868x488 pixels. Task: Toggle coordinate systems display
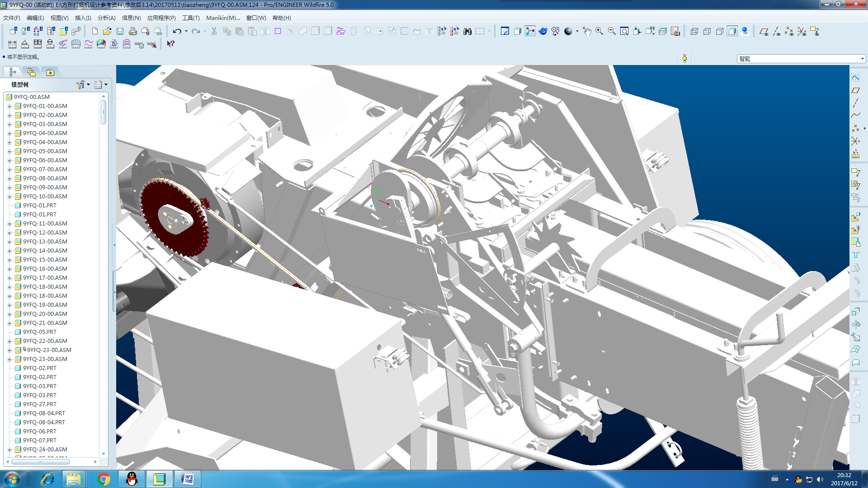[x=802, y=31]
